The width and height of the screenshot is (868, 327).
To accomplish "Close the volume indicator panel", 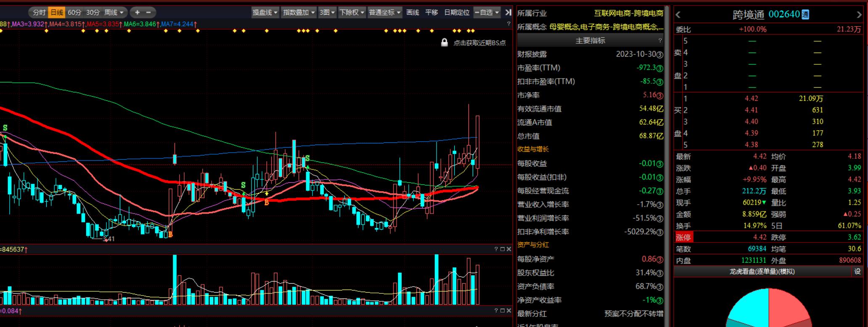I will pyautogui.click(x=508, y=249).
